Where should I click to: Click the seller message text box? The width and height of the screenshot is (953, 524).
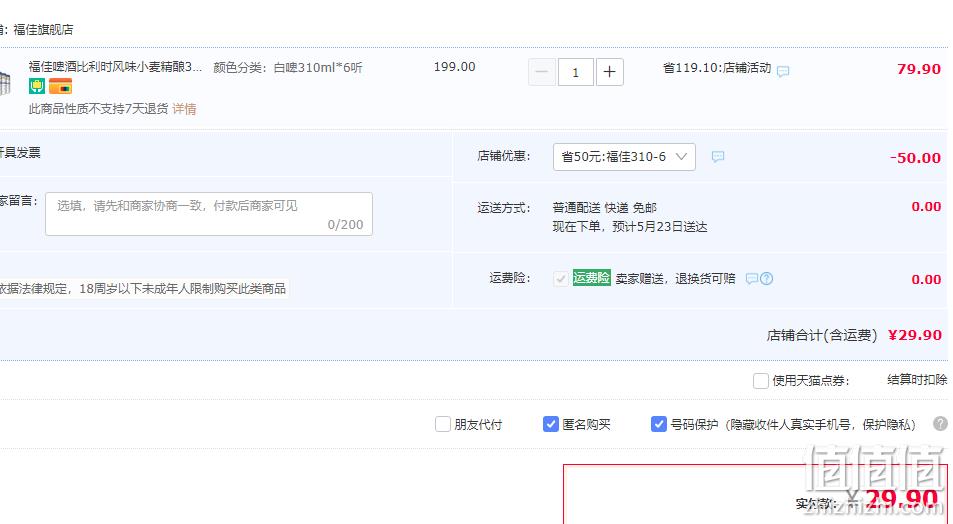pyautogui.click(x=208, y=214)
